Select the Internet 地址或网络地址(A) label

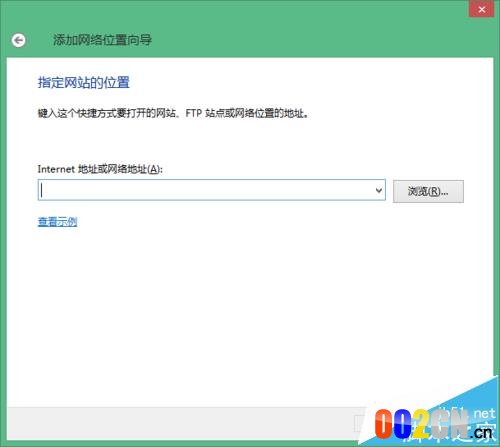point(100,169)
